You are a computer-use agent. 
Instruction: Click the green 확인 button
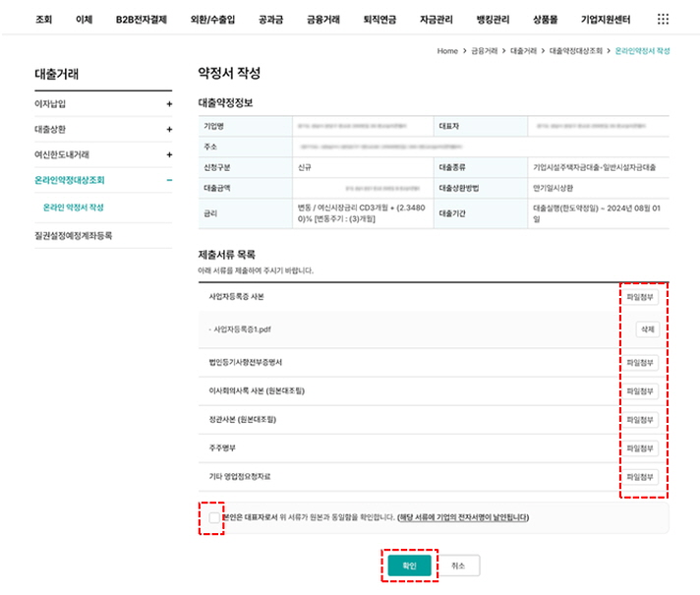tap(409, 565)
